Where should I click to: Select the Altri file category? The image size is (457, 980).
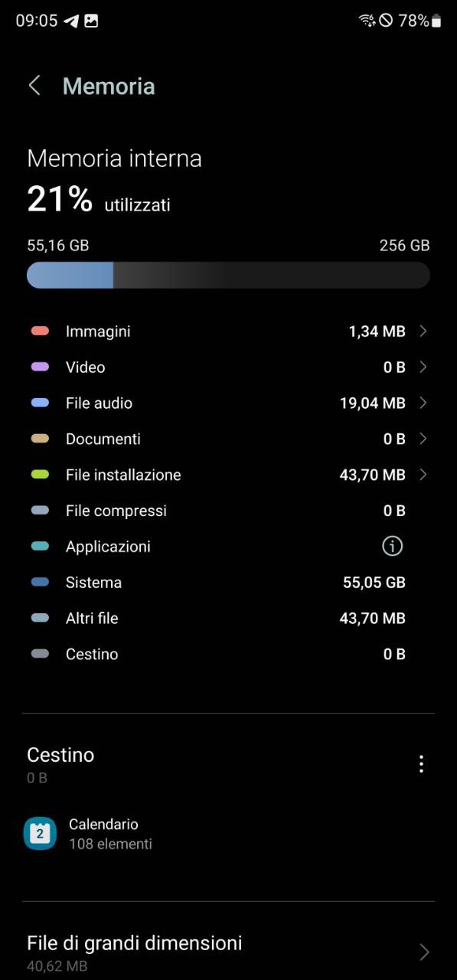point(228,619)
